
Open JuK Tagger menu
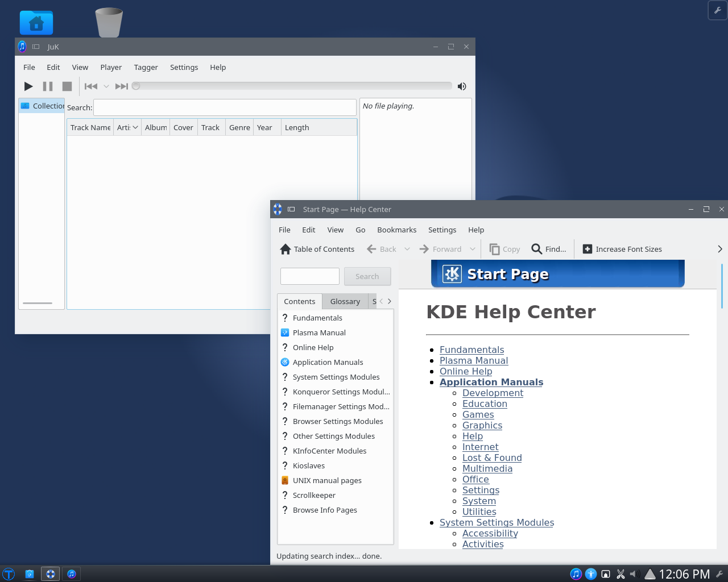pos(146,67)
